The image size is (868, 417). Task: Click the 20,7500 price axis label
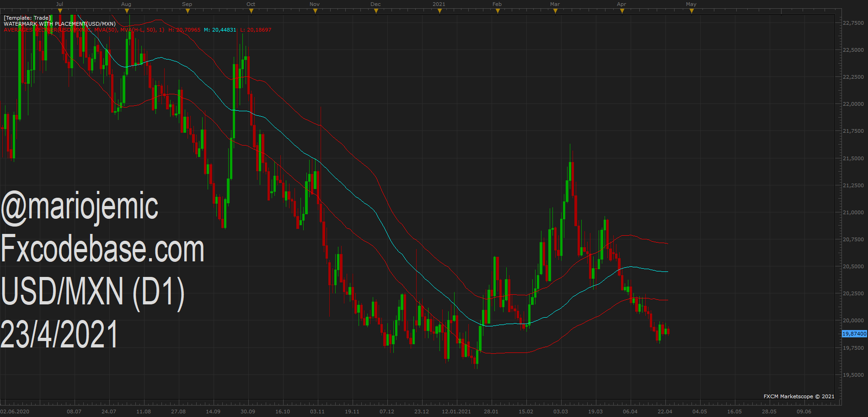coord(853,239)
